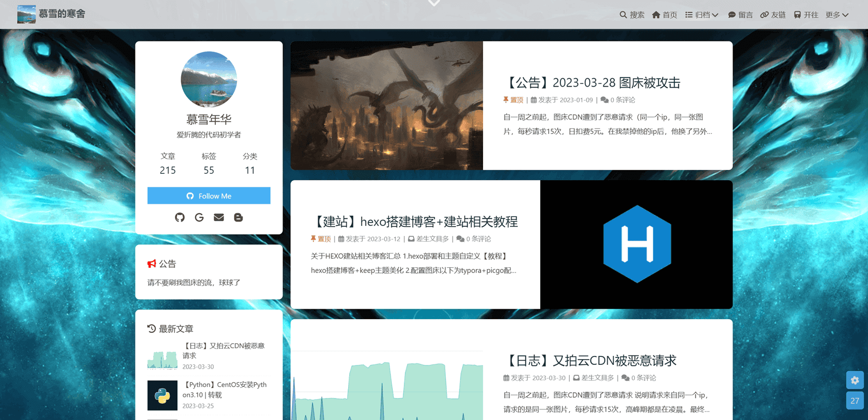868x420 pixels.
Task: Click the down chevron at top center
Action: click(x=434, y=3)
